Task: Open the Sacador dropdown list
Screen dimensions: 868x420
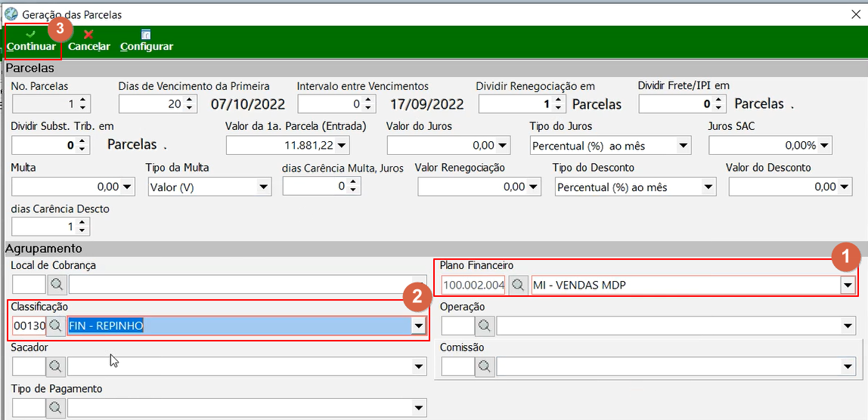Action: pos(419,366)
